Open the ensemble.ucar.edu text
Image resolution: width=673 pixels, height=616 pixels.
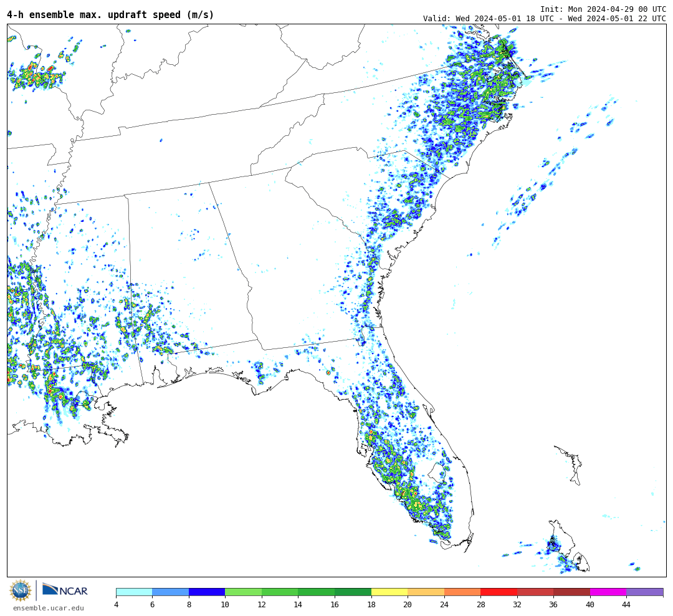(48, 608)
